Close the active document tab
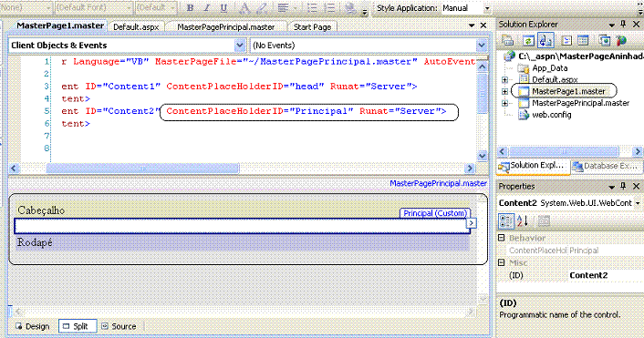This screenshot has height=338, width=644. pos(483,26)
